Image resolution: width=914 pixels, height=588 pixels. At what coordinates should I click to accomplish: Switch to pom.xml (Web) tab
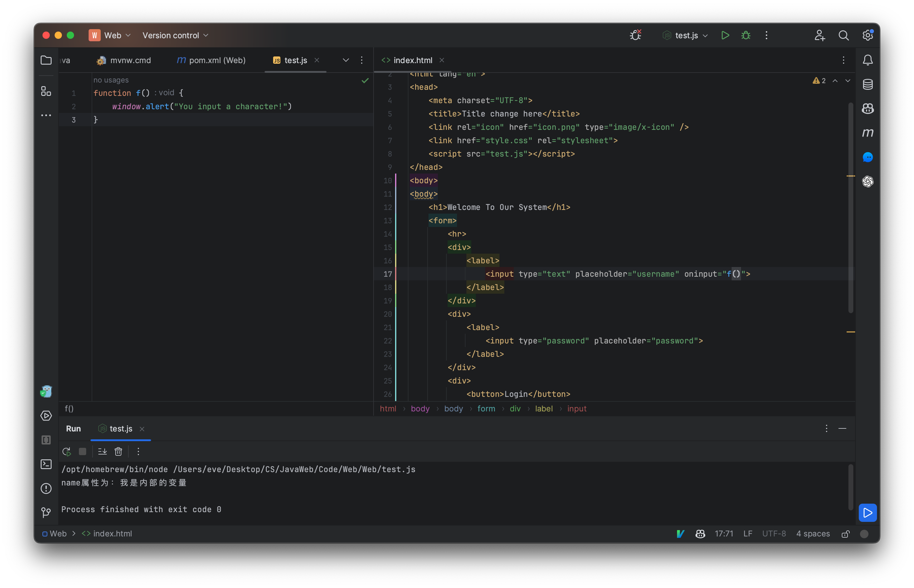coord(211,60)
